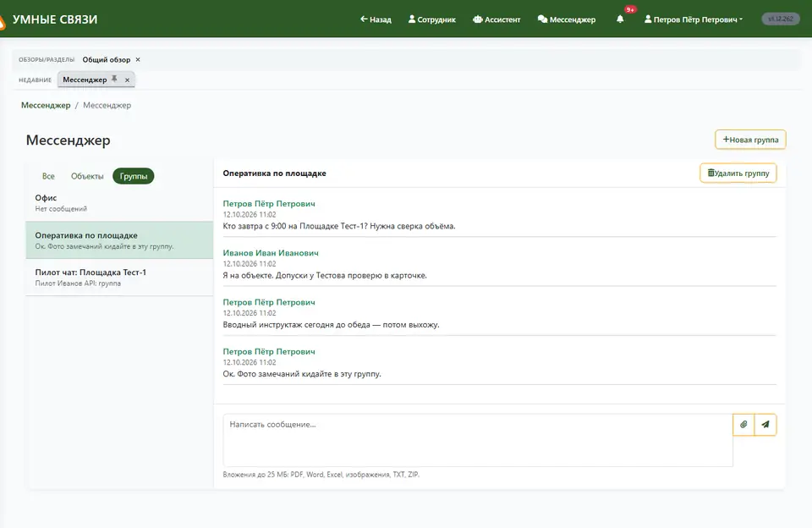The image size is (812, 528).
Task: Click sender name above Ок. Фото замечаний message
Action: click(x=269, y=351)
